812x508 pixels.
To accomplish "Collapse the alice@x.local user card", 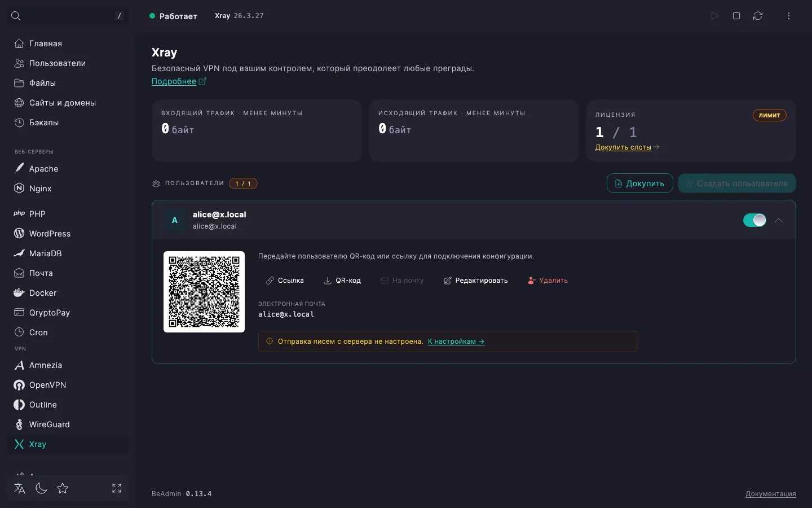I will pyautogui.click(x=779, y=220).
